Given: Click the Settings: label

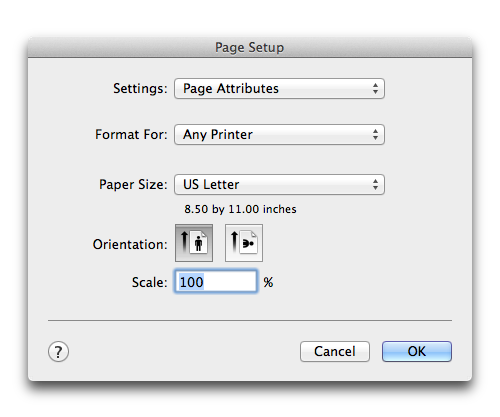Looking at the screenshot, I should click(140, 89).
